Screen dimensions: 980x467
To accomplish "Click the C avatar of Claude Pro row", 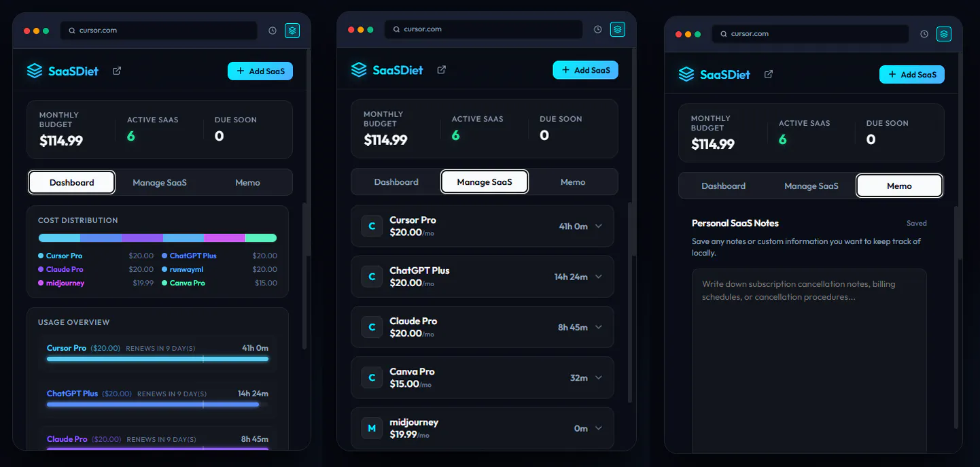I will coord(372,327).
